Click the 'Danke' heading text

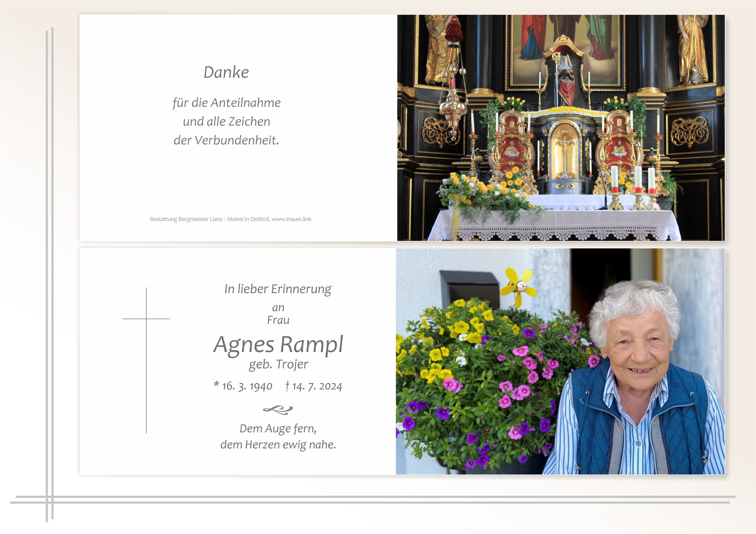coord(226,72)
